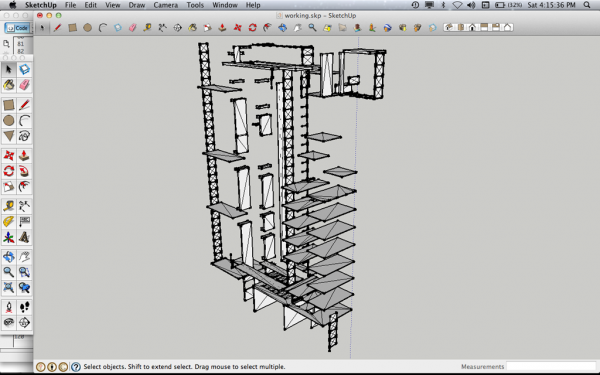Select the Zoom Window tool
600x375 pixels.
point(24,272)
